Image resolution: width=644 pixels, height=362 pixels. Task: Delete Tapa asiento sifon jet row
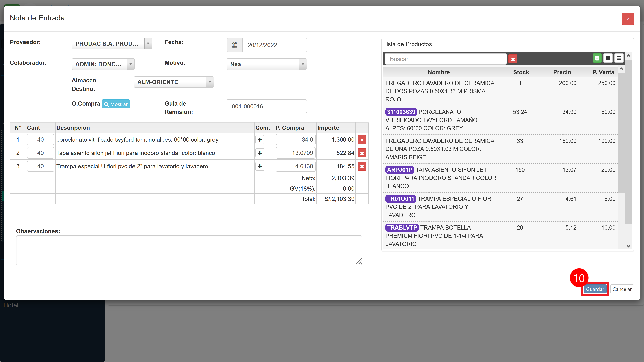coord(362,153)
